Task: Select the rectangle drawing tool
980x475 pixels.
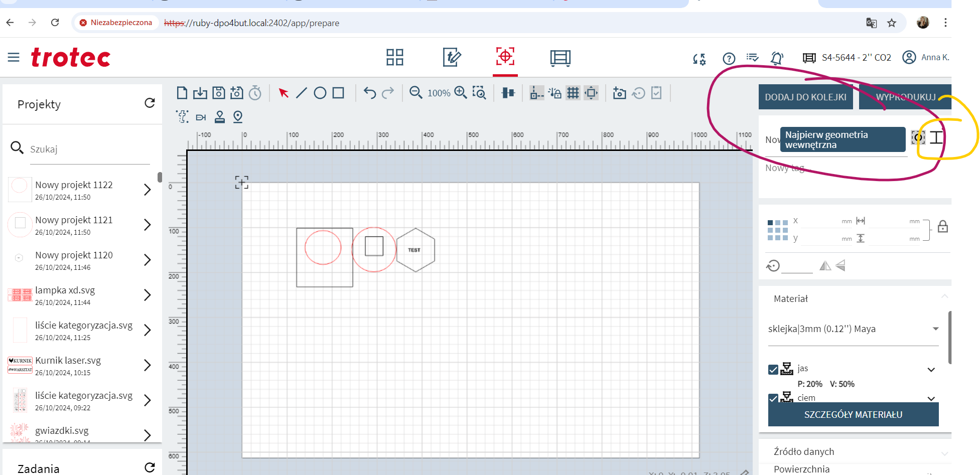Action: (339, 93)
